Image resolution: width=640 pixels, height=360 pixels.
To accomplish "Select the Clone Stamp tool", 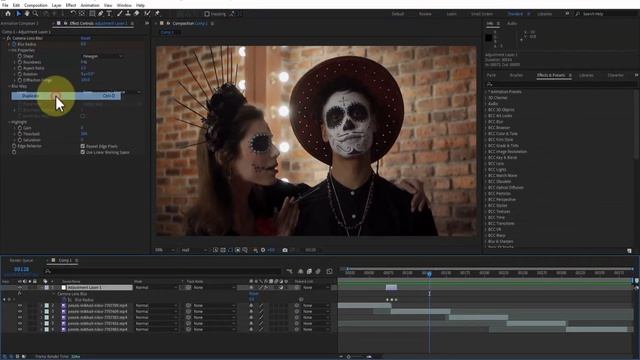I will point(128,13).
